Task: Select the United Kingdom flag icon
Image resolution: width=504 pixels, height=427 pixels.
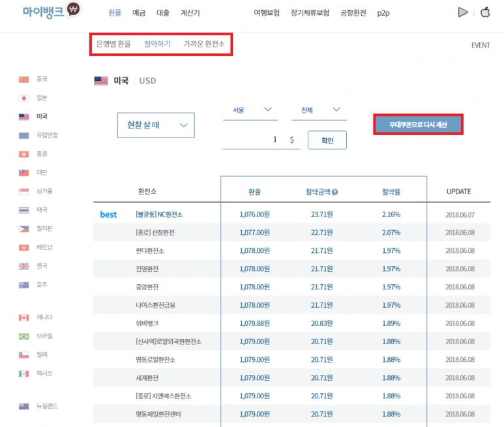Action: click(23, 266)
